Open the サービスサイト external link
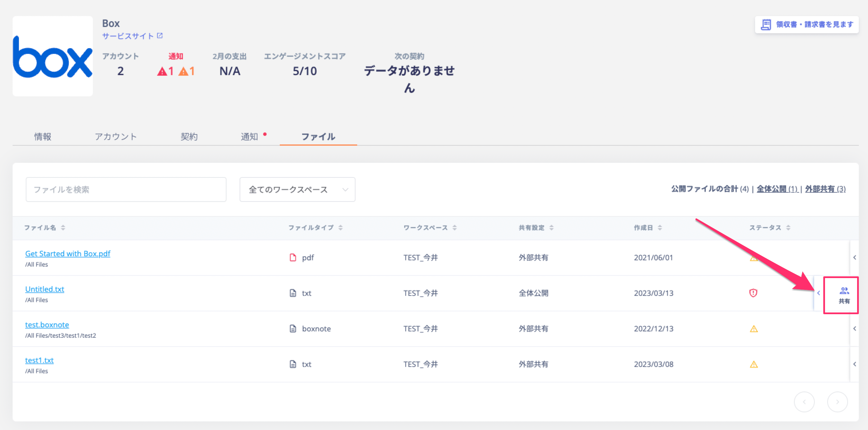 click(x=132, y=36)
